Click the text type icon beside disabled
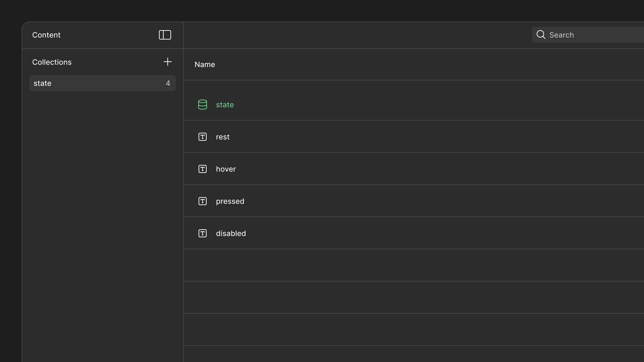 pyautogui.click(x=203, y=233)
